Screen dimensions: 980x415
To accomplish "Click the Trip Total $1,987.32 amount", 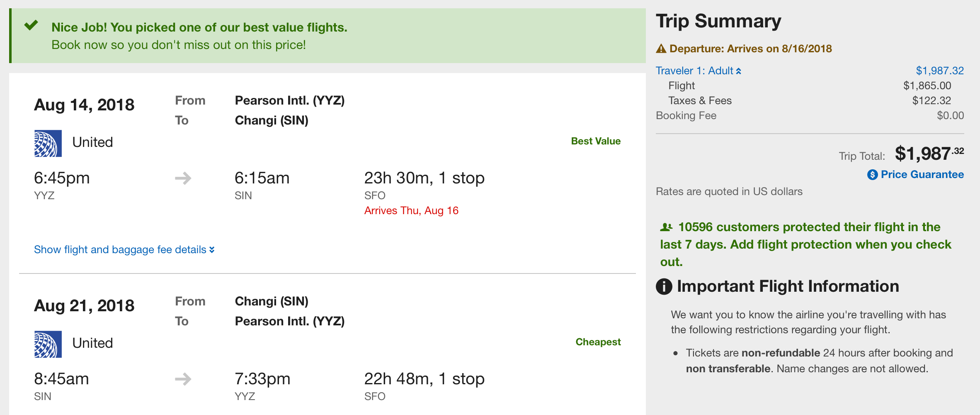I will [929, 154].
